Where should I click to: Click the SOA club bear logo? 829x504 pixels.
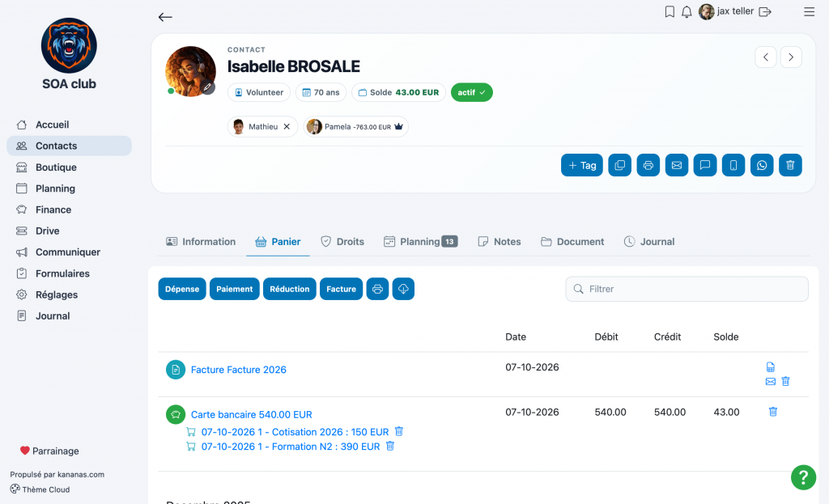(x=70, y=45)
